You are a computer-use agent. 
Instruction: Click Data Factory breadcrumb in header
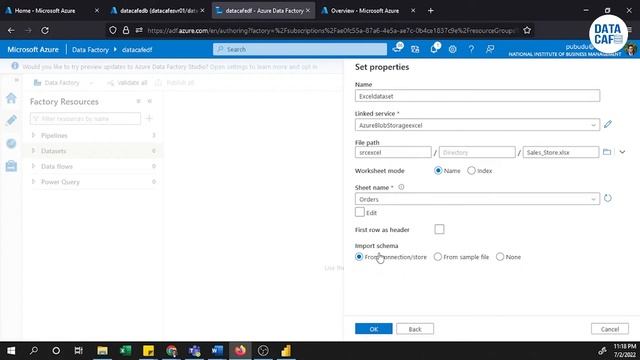pos(90,49)
